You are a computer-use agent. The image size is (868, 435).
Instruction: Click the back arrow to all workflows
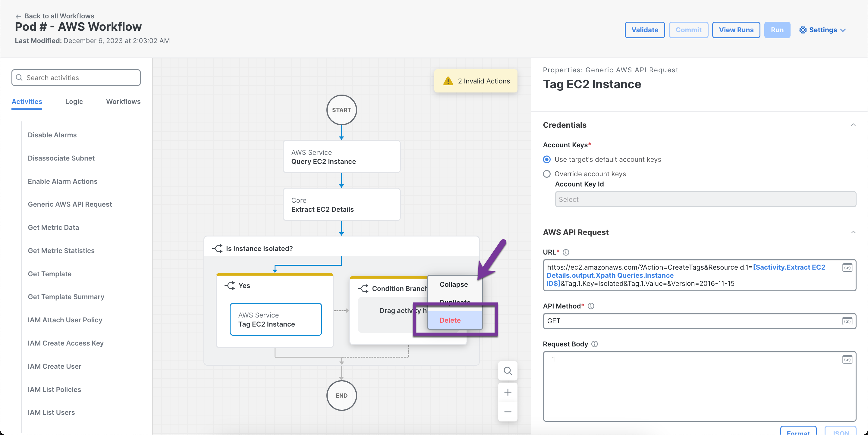(x=18, y=16)
